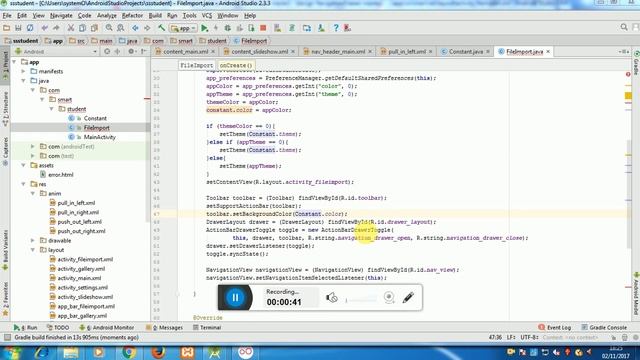Switch to Constant.java editor tab
This screenshot has height=360, width=640.
click(x=466, y=52)
